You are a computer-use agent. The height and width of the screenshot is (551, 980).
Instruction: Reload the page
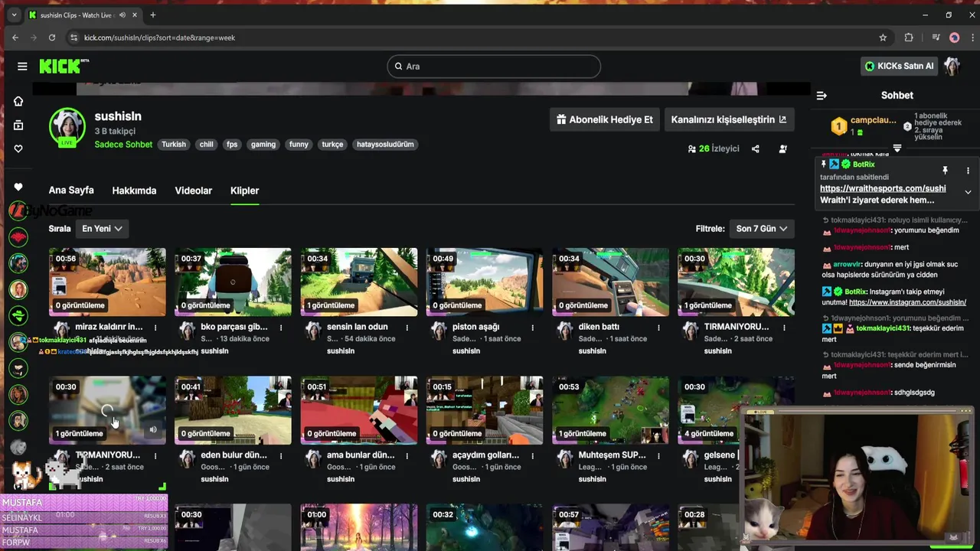[x=52, y=37]
